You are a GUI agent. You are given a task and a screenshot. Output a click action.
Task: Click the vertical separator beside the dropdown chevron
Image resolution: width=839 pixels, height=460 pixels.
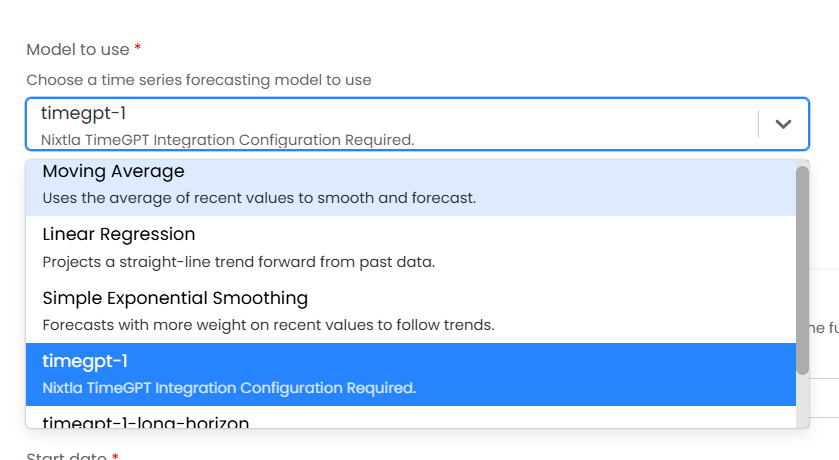(x=759, y=124)
